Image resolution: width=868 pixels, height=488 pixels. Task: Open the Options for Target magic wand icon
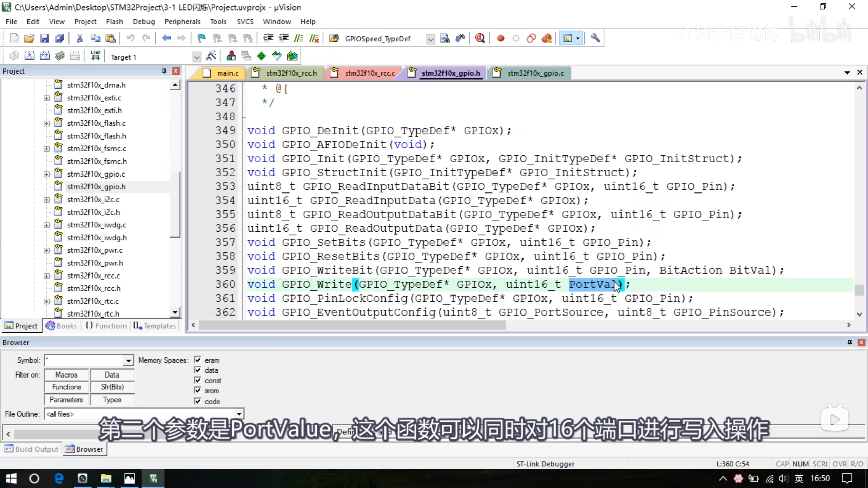point(211,56)
